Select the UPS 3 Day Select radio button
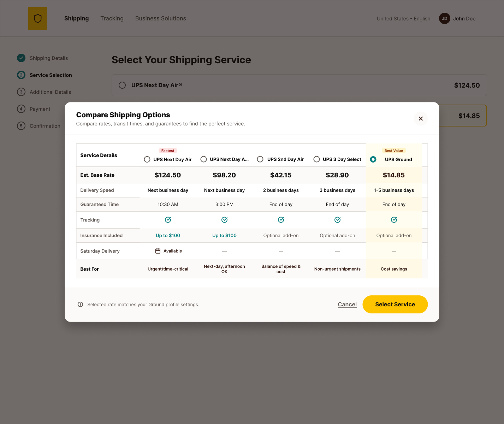Screen dimensions: 504x424 (317, 159)
